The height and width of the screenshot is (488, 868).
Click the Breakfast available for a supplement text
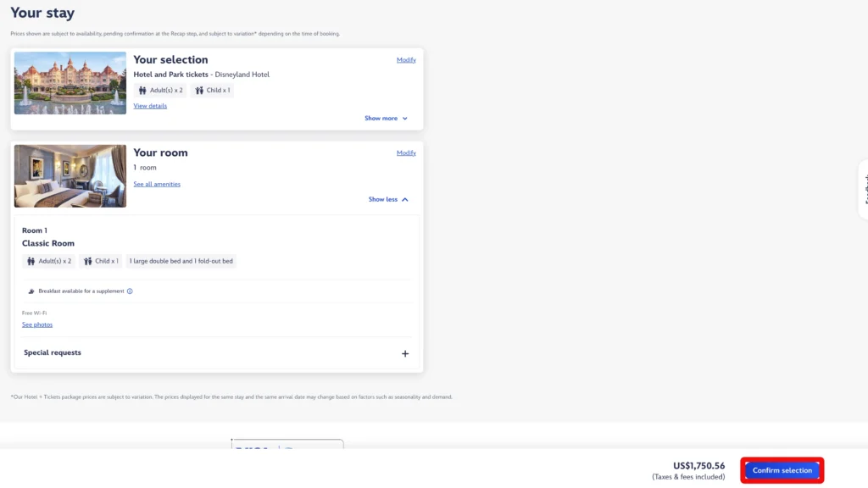coord(81,291)
